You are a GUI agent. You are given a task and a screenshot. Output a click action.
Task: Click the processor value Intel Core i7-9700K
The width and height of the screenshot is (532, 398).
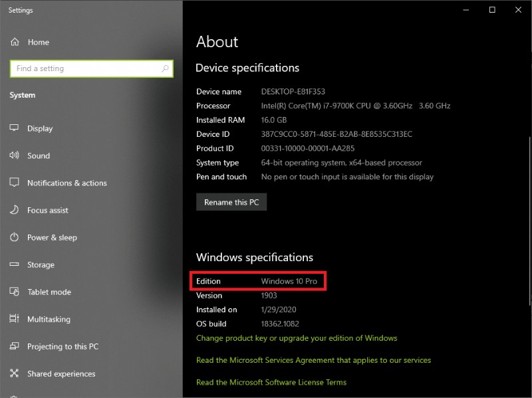tap(356, 106)
